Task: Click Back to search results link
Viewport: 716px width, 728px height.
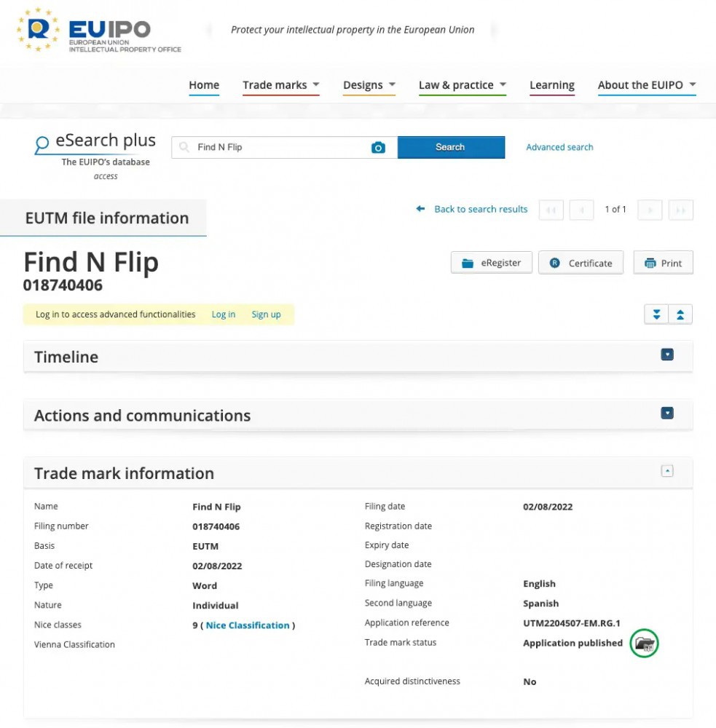Action: click(481, 209)
